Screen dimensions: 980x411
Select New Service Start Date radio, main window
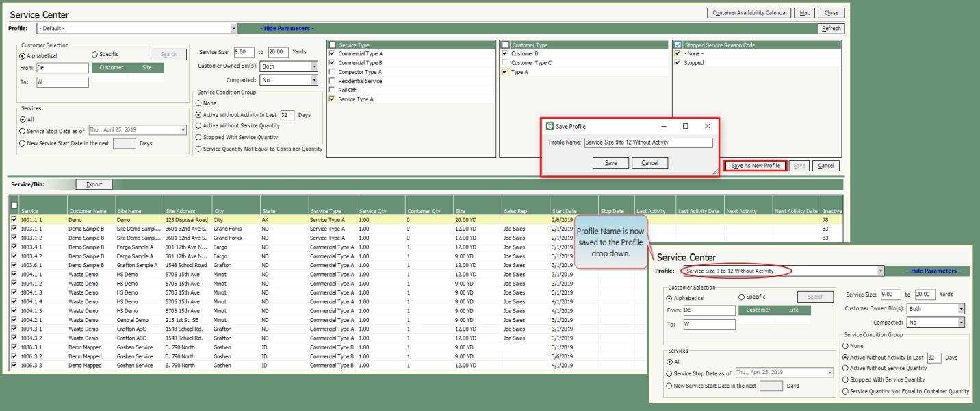click(x=23, y=143)
